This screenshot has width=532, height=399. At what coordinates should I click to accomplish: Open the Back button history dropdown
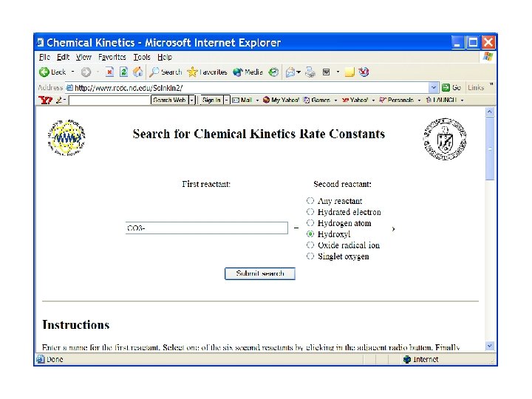point(72,72)
